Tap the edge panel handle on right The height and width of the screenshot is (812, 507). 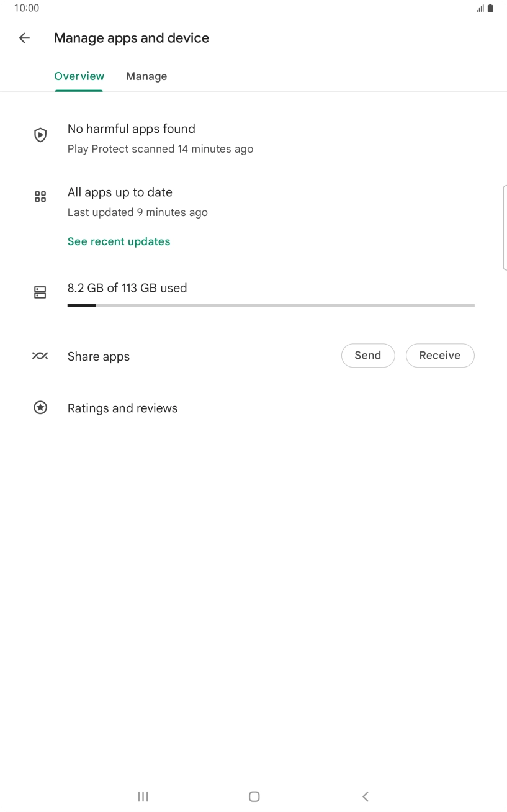point(504,228)
